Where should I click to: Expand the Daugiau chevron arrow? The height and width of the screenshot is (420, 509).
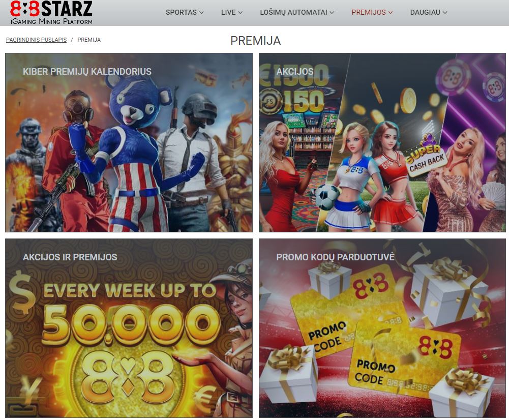point(445,13)
